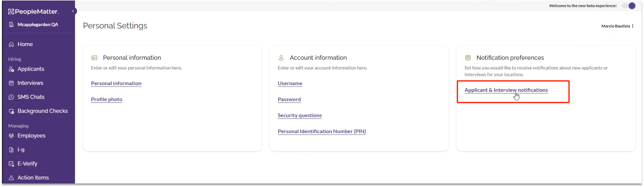Open the Marcio Bautista user menu
644x187 pixels.
(x=633, y=26)
